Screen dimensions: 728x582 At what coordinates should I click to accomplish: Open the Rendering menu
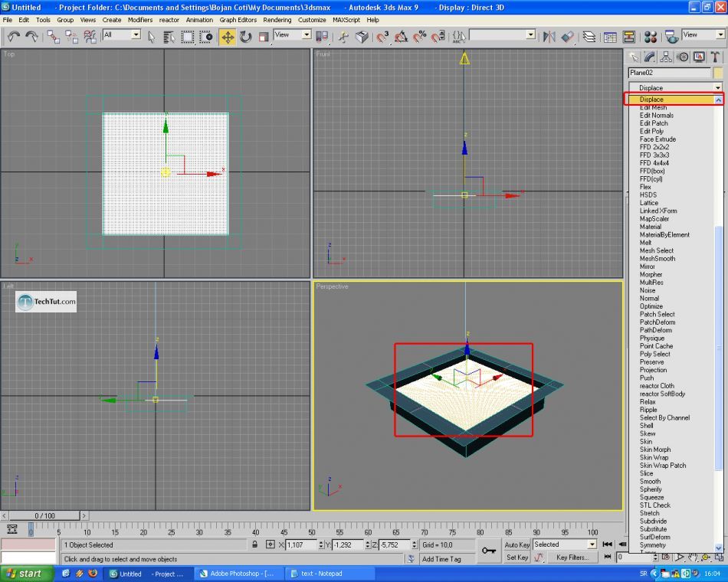pyautogui.click(x=277, y=20)
